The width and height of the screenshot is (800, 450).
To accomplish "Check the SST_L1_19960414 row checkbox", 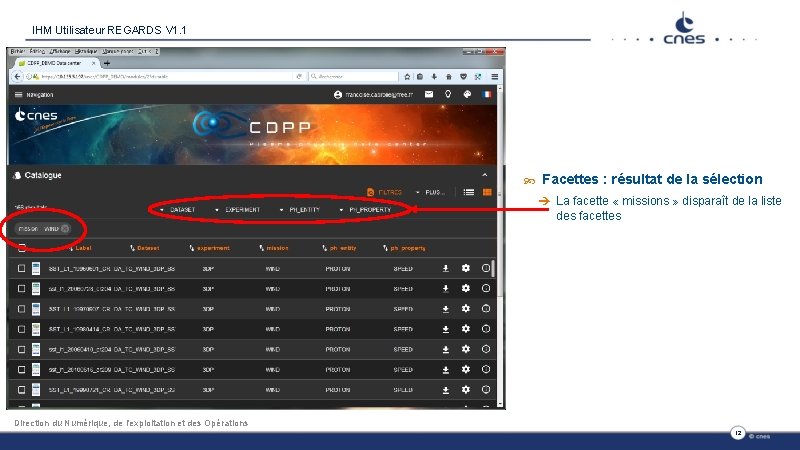I will tap(21, 329).
